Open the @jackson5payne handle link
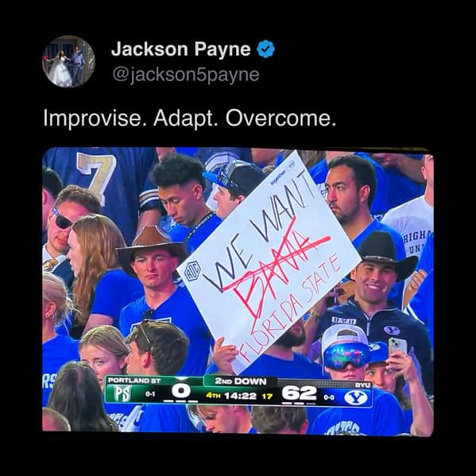This screenshot has width=476, height=476. [186, 75]
